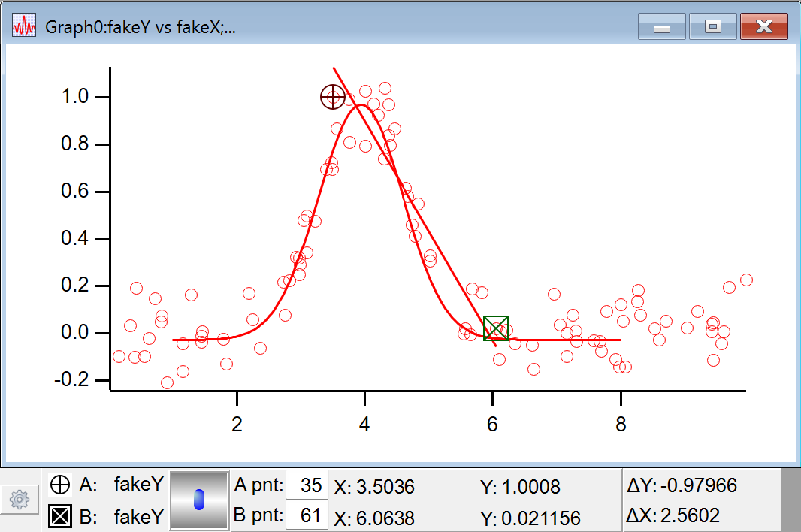
Task: Click the cursor A crosshair marker on the graph
Action: click(332, 97)
